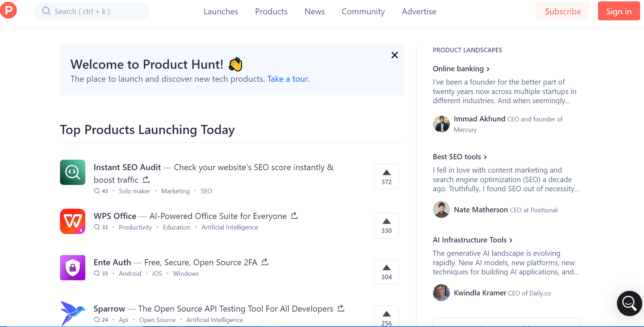Click Kwindla Kramer's avatar

[441, 293]
